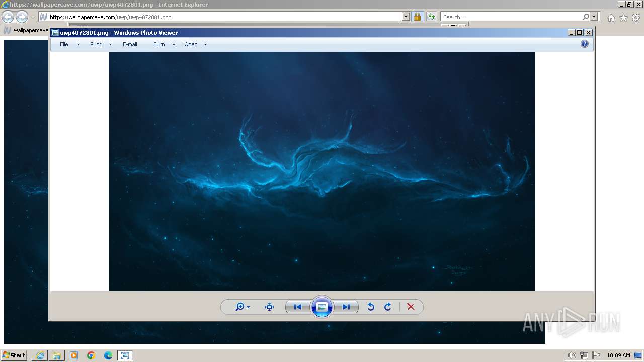Expand address bar autocomplete dropdown
The image size is (644, 362).
pos(406,17)
